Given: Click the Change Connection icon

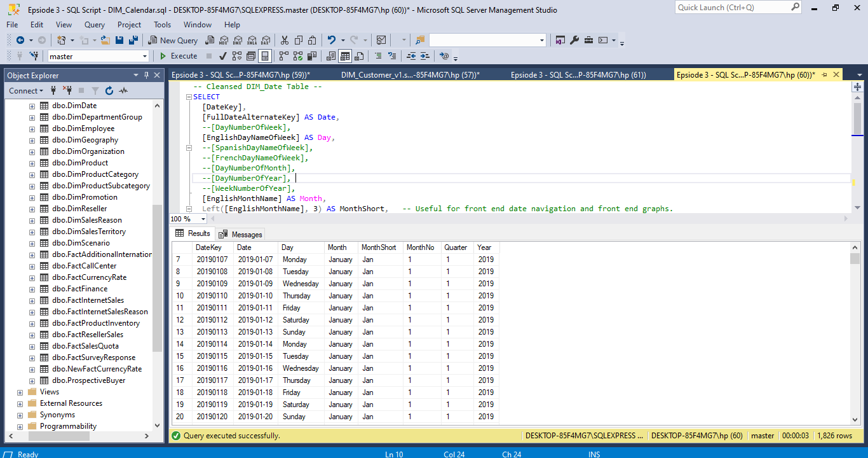Looking at the screenshot, I should [34, 56].
